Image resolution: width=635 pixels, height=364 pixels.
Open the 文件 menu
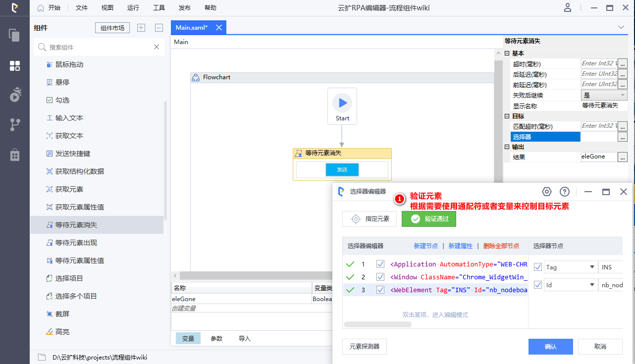[82, 8]
